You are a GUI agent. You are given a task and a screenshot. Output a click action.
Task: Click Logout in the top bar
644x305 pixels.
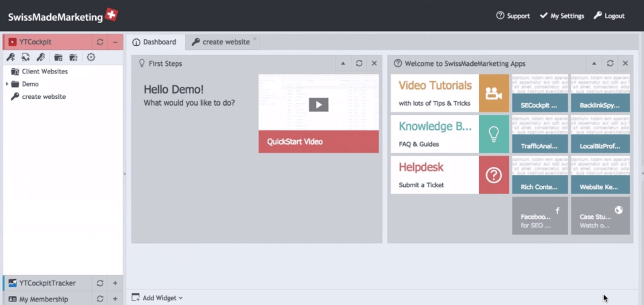(609, 16)
